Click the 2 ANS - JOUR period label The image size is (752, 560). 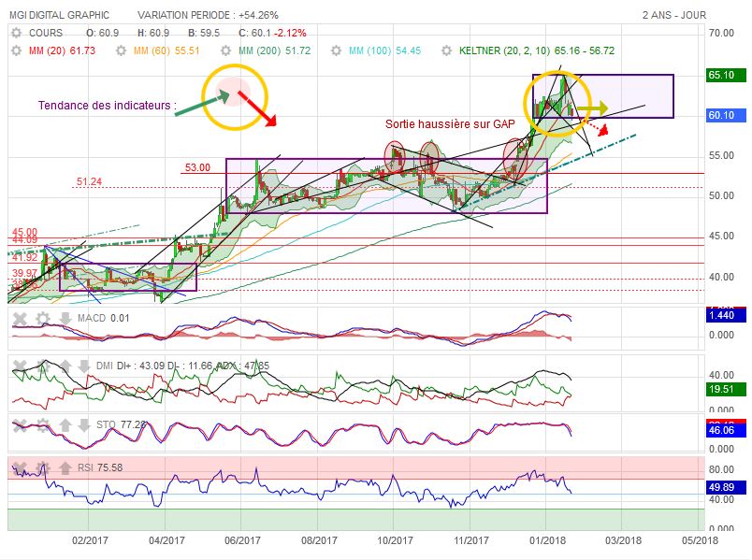coord(674,15)
